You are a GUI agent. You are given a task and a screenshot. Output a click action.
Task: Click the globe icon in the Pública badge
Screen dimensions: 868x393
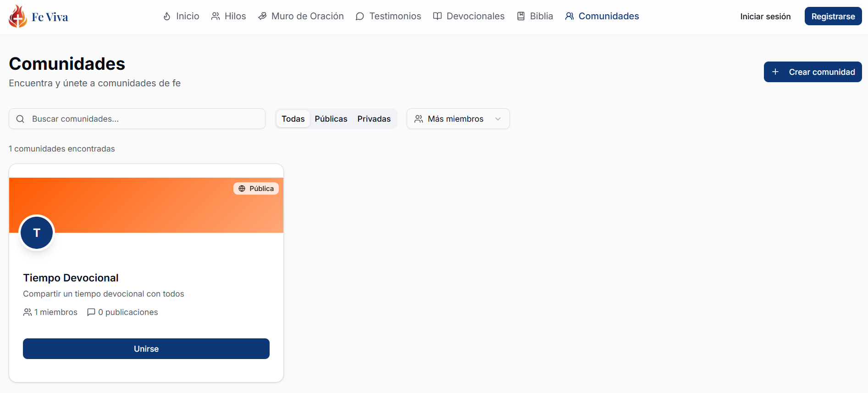click(242, 189)
